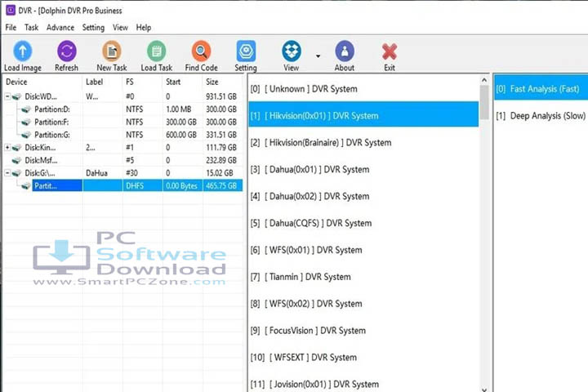
Task: Click the disk icon beside Disk:G:\
Action: 17,173
